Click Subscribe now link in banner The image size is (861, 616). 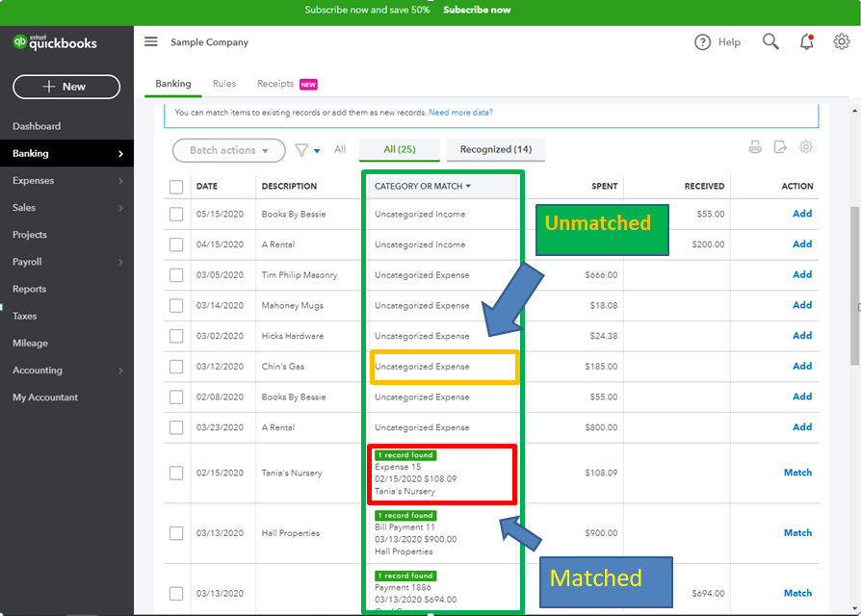coord(477,10)
